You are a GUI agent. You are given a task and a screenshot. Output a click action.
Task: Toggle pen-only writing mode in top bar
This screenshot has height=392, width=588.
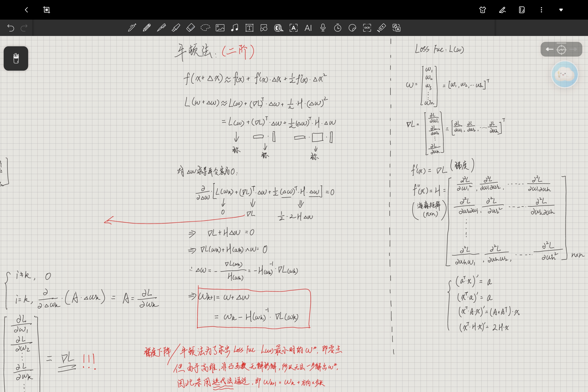[502, 10]
